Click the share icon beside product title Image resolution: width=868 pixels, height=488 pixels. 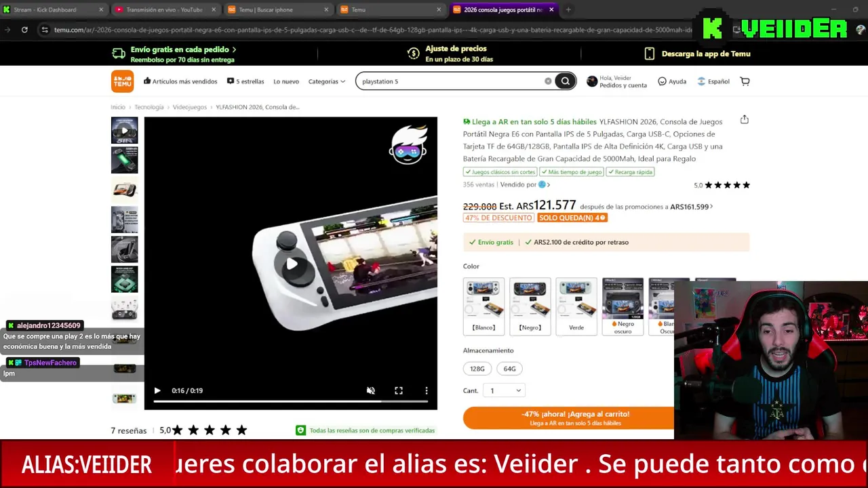[x=745, y=120]
